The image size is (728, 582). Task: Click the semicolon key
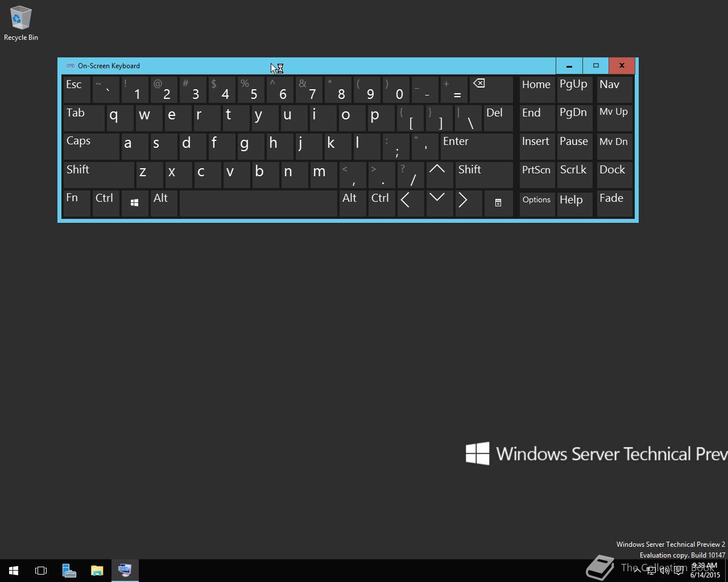(x=396, y=147)
